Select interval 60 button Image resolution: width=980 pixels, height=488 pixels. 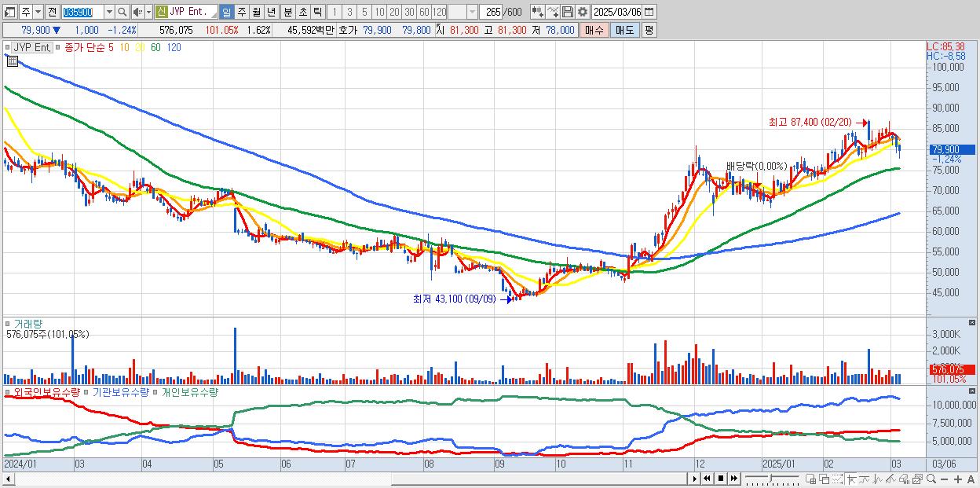coord(424,12)
